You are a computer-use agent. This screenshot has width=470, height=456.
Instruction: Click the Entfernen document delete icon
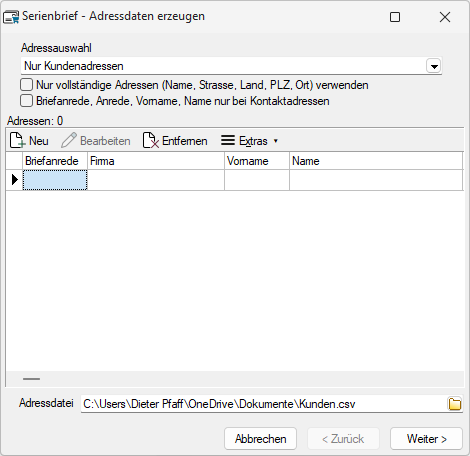151,141
